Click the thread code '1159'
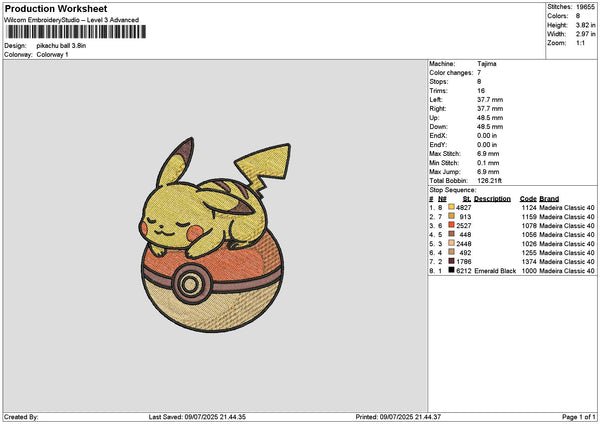Viewport: 600px width, 424px height. (529, 217)
